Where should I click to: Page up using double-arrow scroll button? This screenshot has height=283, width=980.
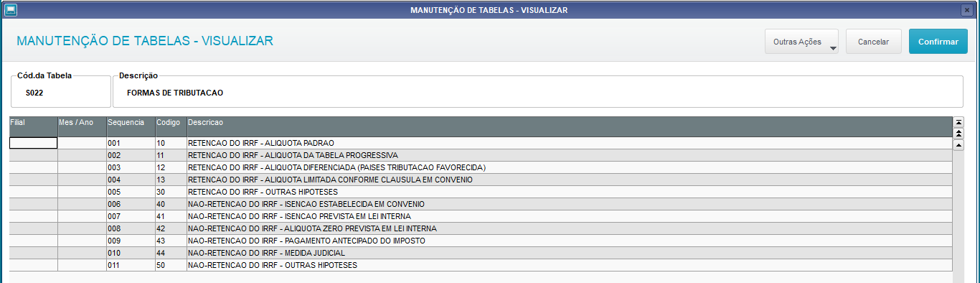958,134
